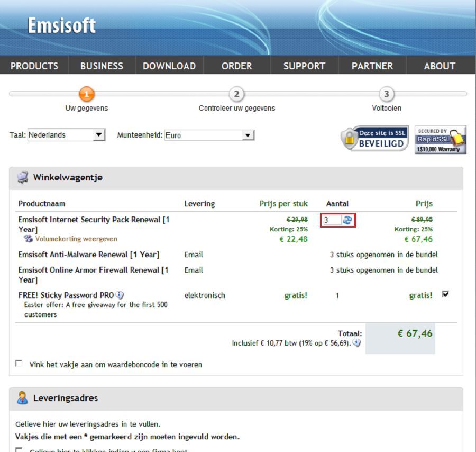Click Emsisoft Internet Security Pack Renewal name
This screenshot has height=452, width=476.
point(94,224)
